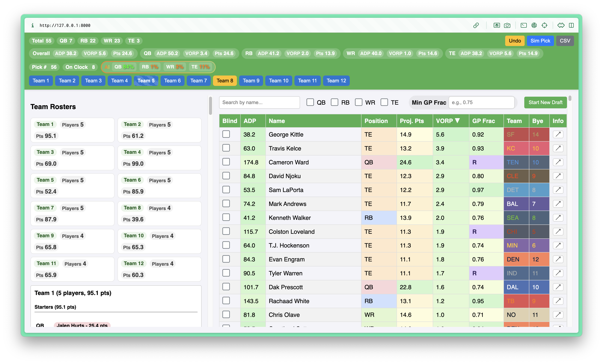Click the split-view panel icon

pos(572,25)
